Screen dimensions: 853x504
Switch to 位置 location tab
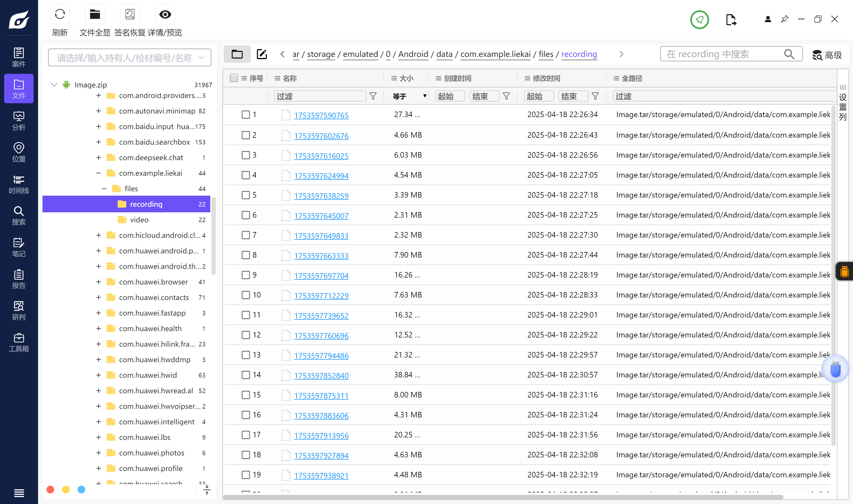tap(19, 152)
